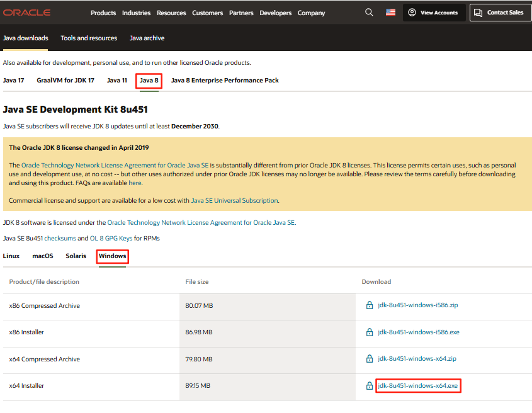The image size is (532, 413).
Task: Select GraalVM for JDK 17 tab
Action: (x=65, y=81)
